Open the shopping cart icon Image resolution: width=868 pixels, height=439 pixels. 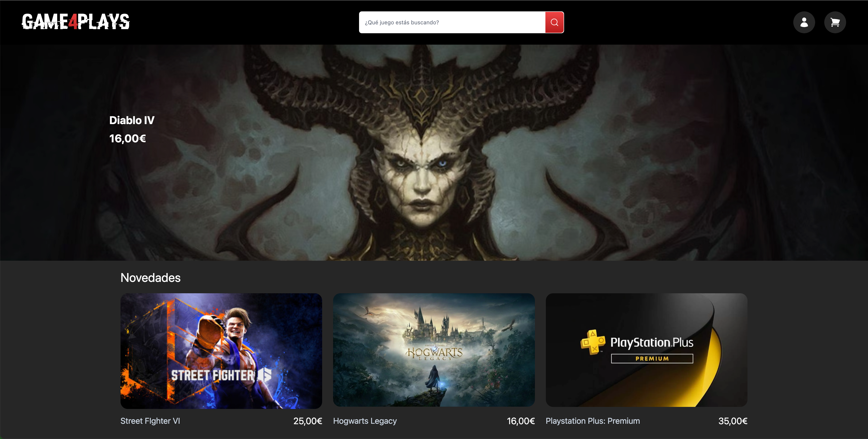pyautogui.click(x=835, y=22)
